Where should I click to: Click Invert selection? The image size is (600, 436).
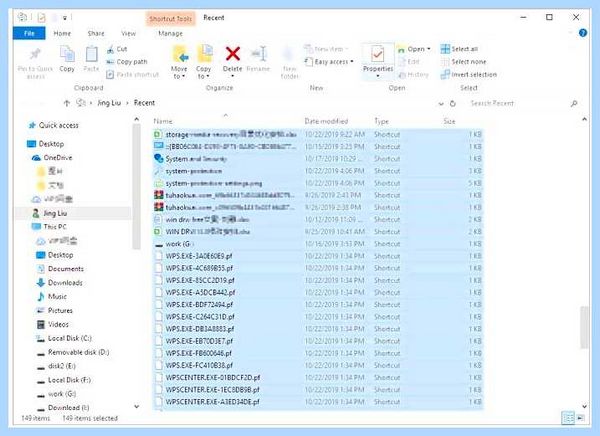tap(469, 74)
